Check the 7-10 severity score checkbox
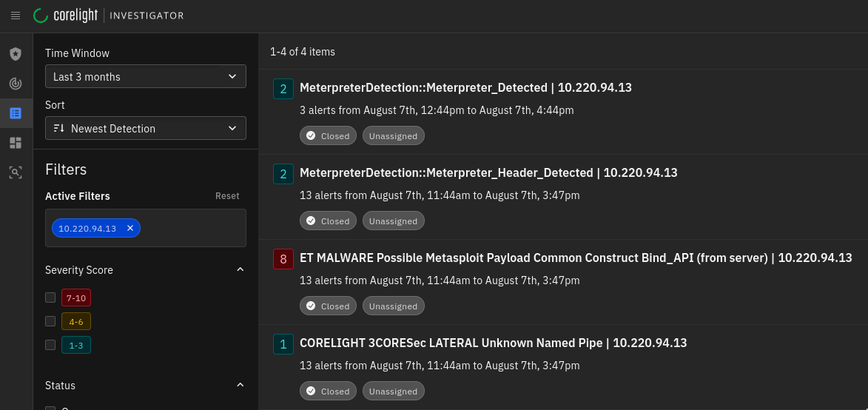This screenshot has height=410, width=868. tap(50, 298)
